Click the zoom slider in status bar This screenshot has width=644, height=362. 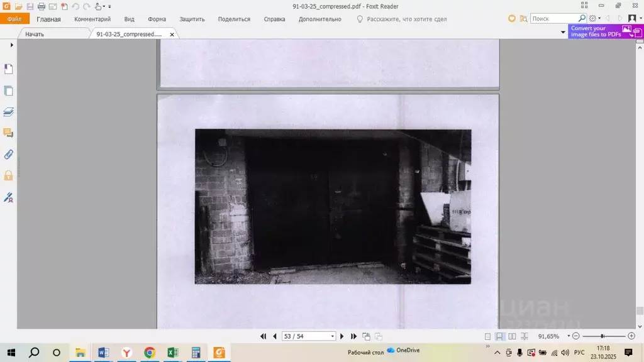point(603,337)
